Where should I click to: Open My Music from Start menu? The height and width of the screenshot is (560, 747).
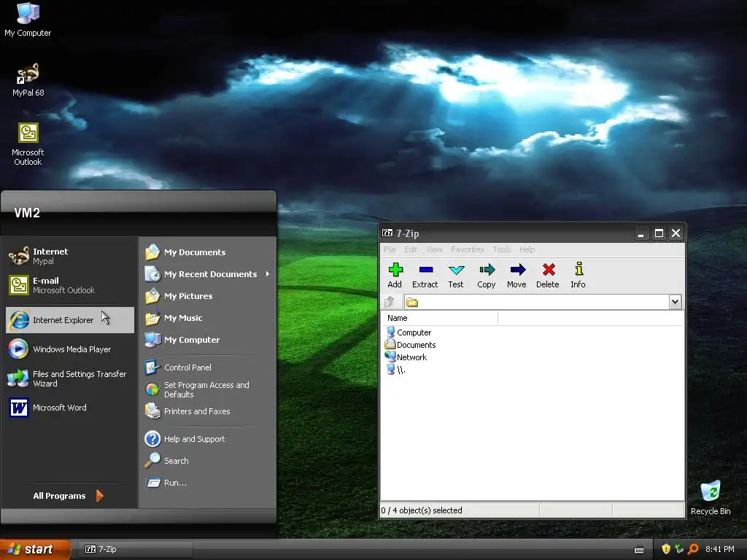[x=208, y=318]
